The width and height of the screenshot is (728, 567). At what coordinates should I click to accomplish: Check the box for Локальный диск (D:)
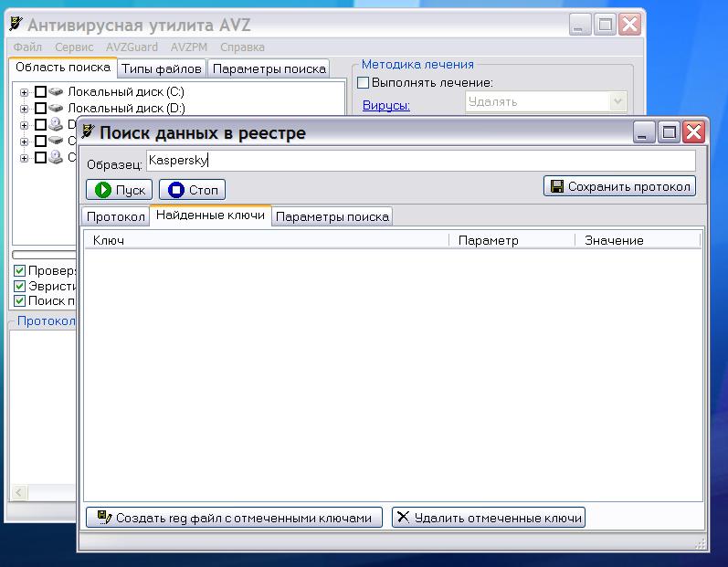coord(40,108)
